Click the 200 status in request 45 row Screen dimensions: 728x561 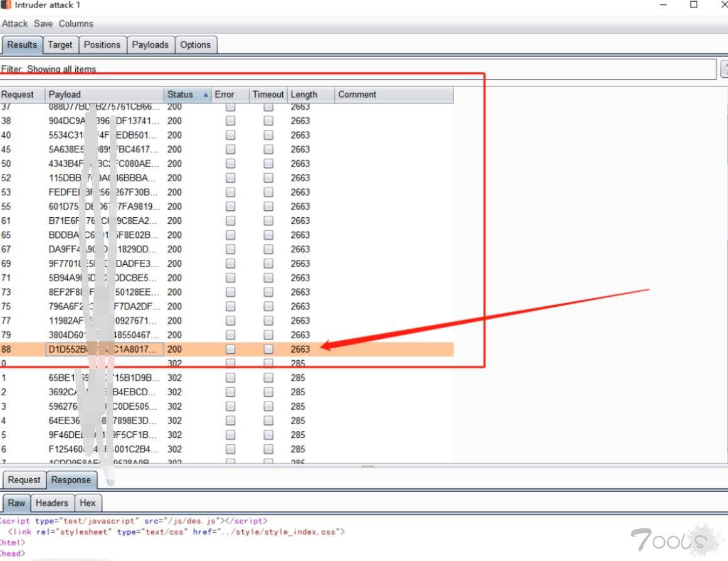coord(174,149)
